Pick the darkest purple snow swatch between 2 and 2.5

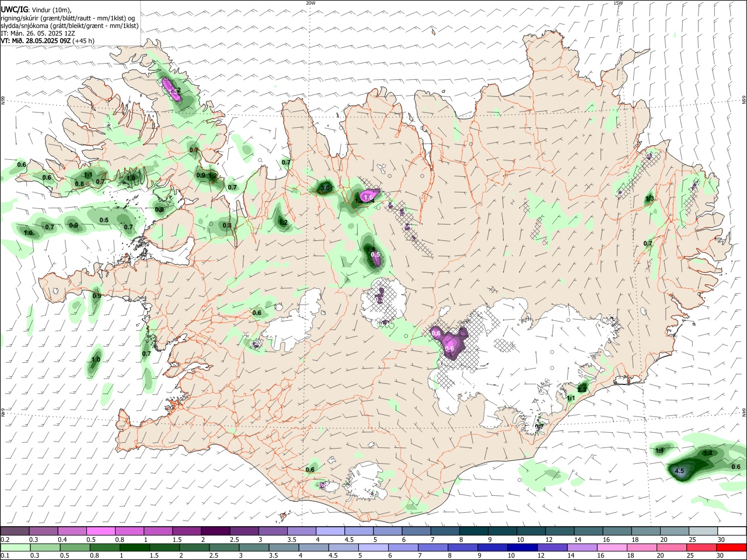pos(215,531)
